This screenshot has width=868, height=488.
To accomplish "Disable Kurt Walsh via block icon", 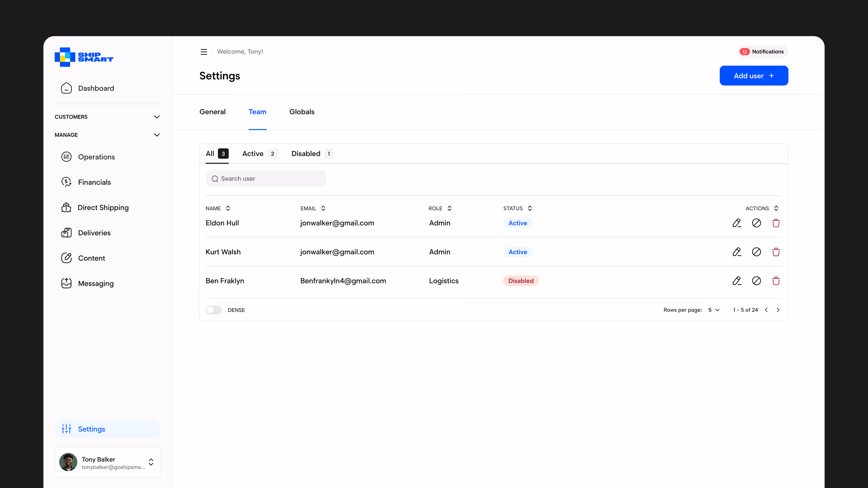I will [x=756, y=252].
